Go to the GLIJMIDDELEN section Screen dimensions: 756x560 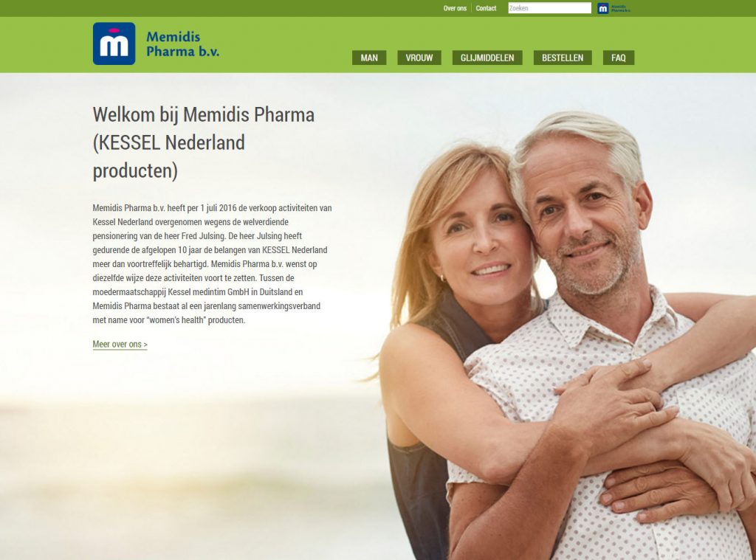[x=487, y=58]
